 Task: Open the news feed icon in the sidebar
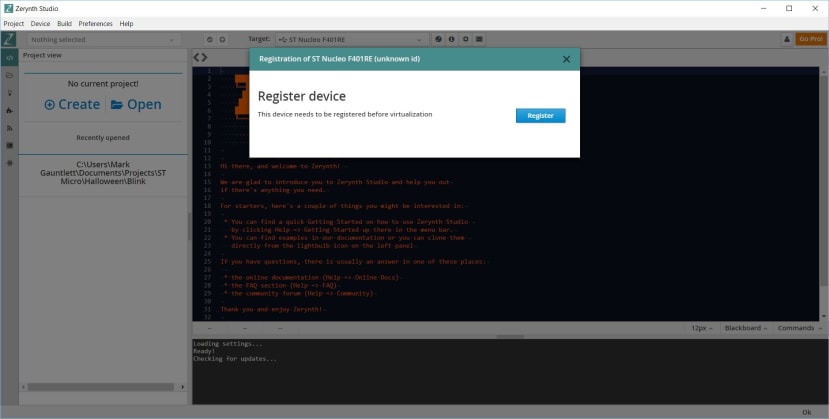pyautogui.click(x=9, y=128)
